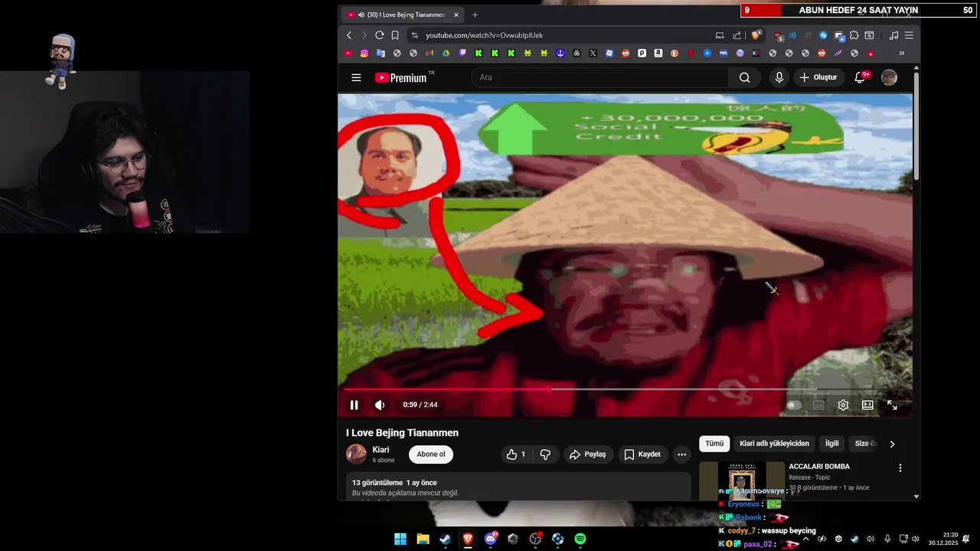
Task: Bookmark this page in the toolbar
Action: point(395,35)
